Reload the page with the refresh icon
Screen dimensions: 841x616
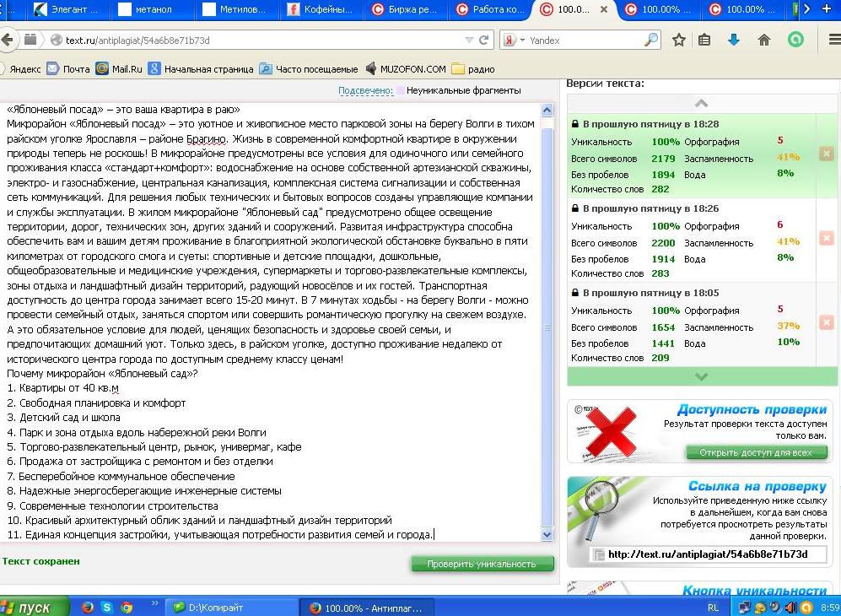tap(484, 41)
